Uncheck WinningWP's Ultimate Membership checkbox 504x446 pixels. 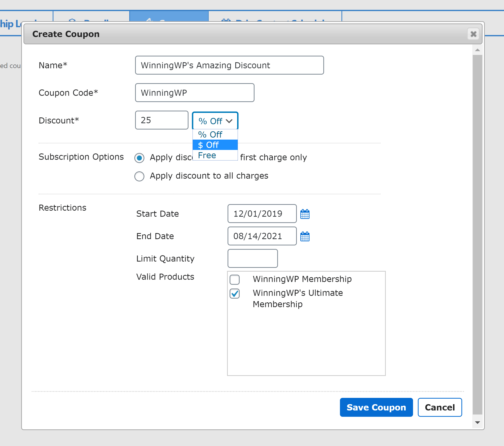(235, 294)
